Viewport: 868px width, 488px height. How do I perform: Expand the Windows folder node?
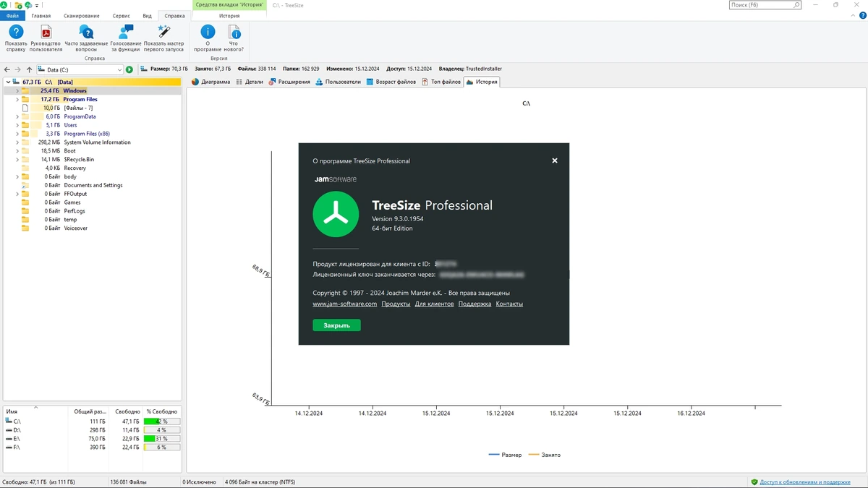tap(17, 91)
